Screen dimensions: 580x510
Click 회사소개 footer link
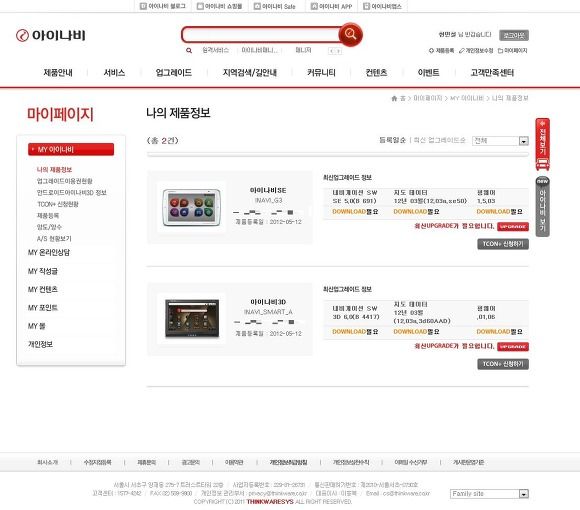pos(48,462)
